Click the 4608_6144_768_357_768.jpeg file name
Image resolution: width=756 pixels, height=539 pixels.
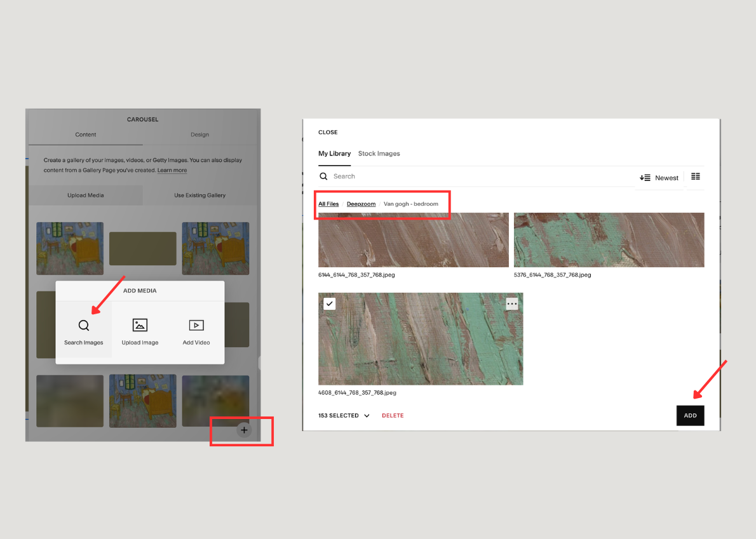357,392
